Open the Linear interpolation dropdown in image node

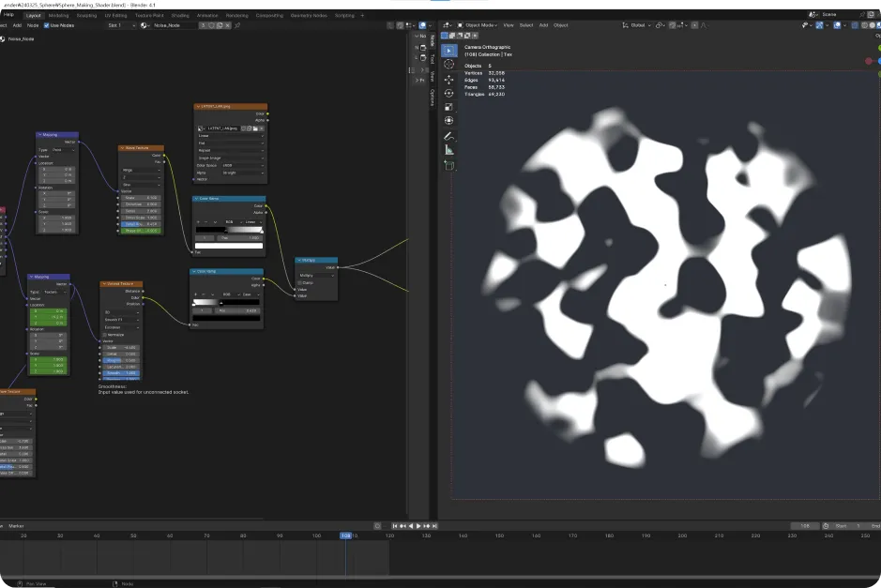pyautogui.click(x=231, y=136)
